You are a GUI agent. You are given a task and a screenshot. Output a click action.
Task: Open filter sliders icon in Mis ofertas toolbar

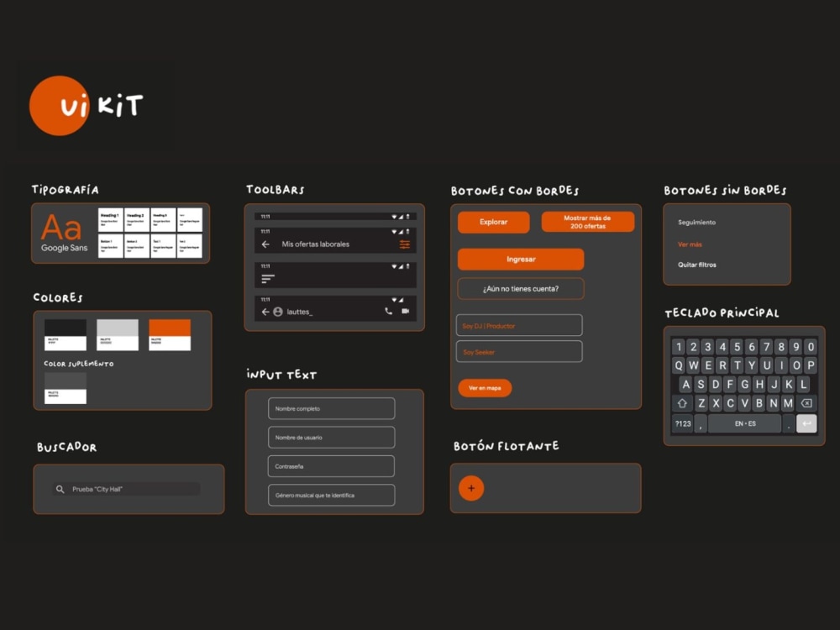[405, 244]
